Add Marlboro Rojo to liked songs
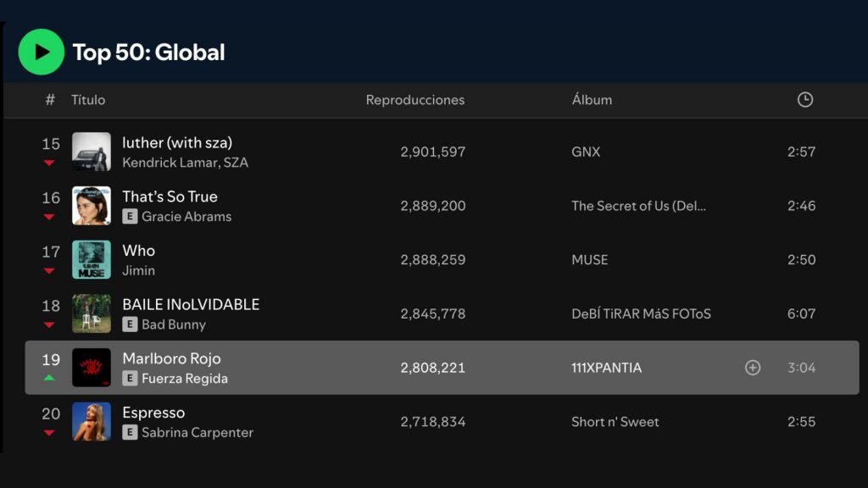The width and height of the screenshot is (868, 488). 753,368
